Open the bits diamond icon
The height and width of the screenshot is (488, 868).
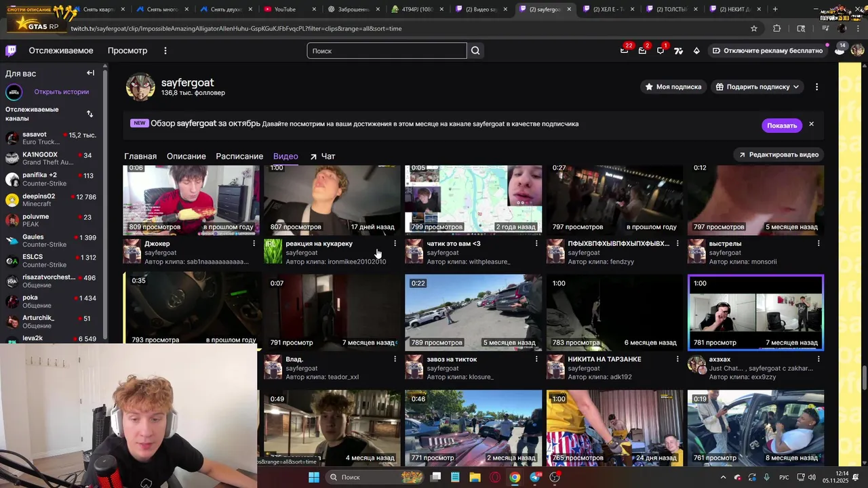(x=696, y=51)
